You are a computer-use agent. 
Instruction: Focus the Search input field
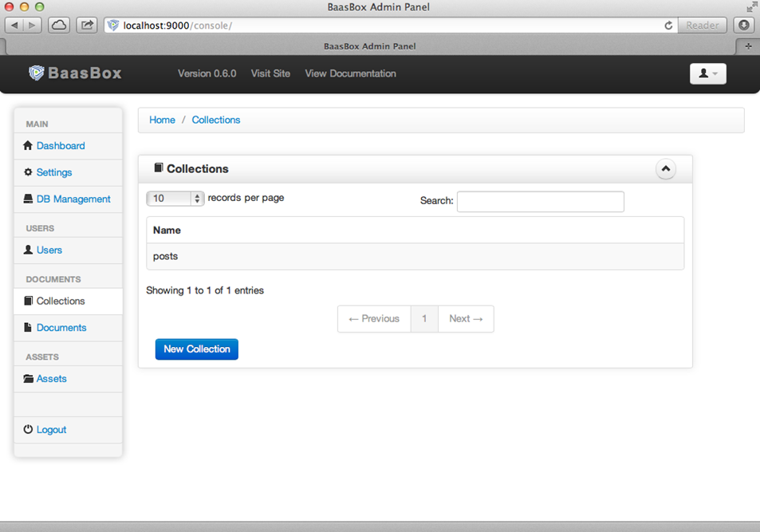(x=541, y=202)
